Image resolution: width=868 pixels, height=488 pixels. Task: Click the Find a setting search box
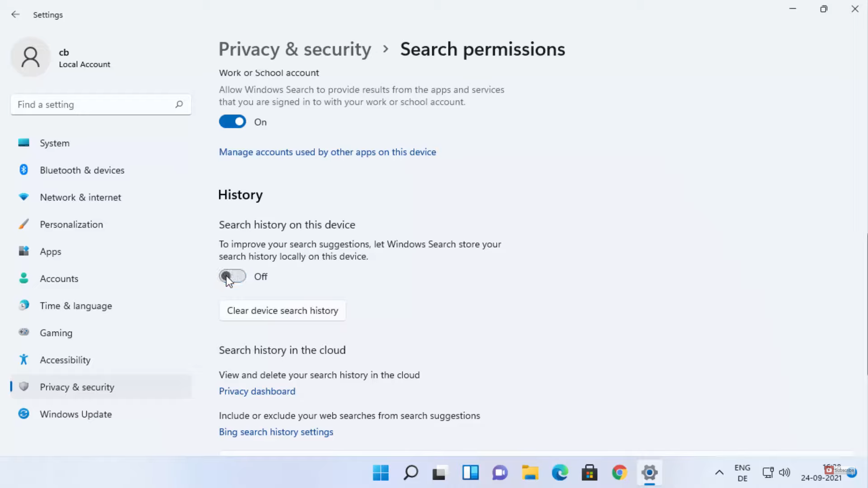[x=93, y=105]
